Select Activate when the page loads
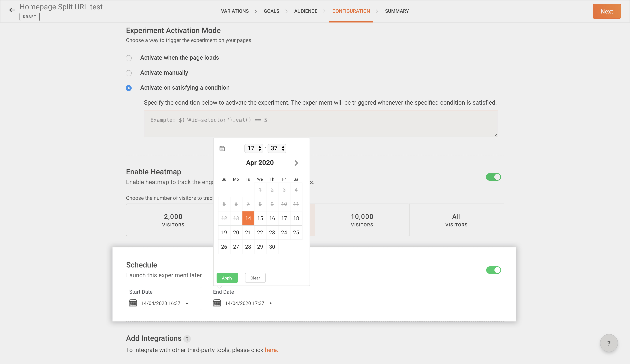The width and height of the screenshot is (630, 364). 128,58
